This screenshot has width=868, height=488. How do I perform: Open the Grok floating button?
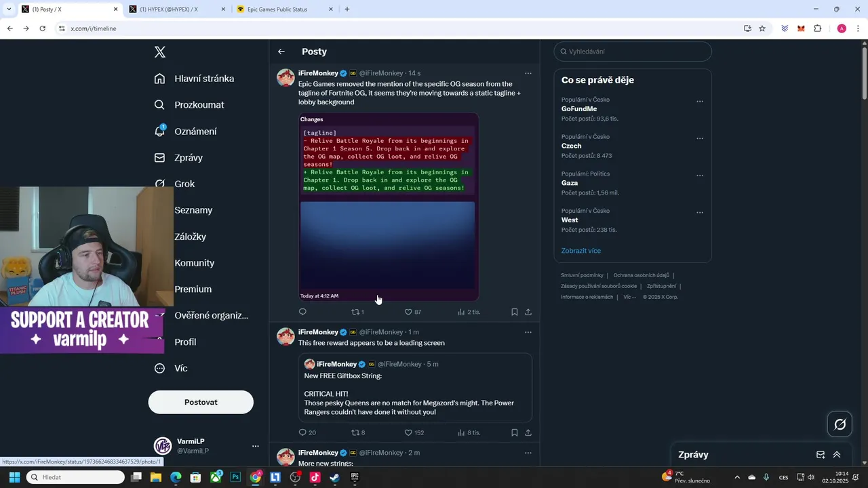(x=840, y=424)
